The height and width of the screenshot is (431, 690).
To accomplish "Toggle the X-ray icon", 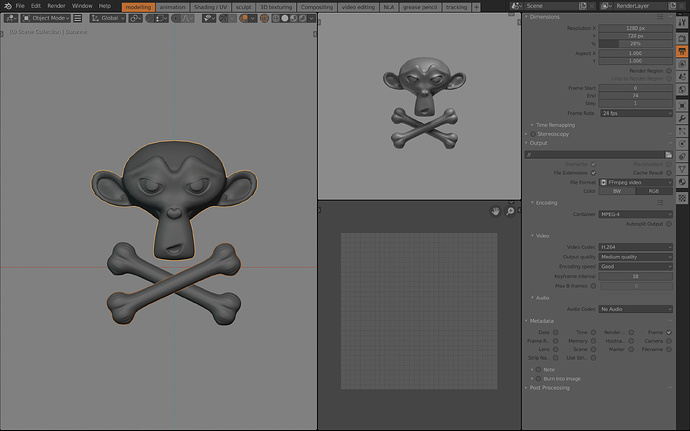I will [264, 18].
